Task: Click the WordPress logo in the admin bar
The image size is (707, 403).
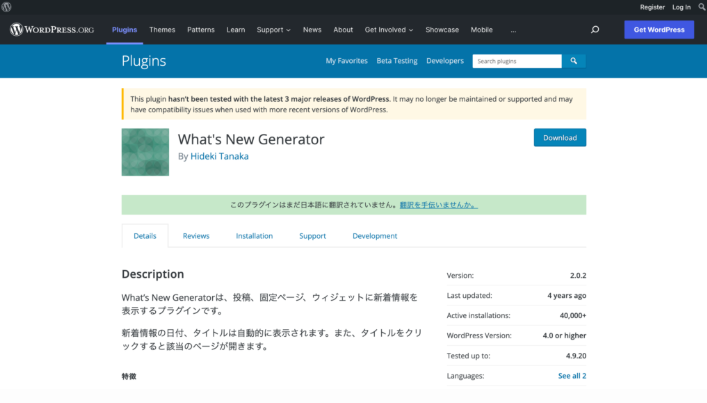Action: tap(6, 7)
